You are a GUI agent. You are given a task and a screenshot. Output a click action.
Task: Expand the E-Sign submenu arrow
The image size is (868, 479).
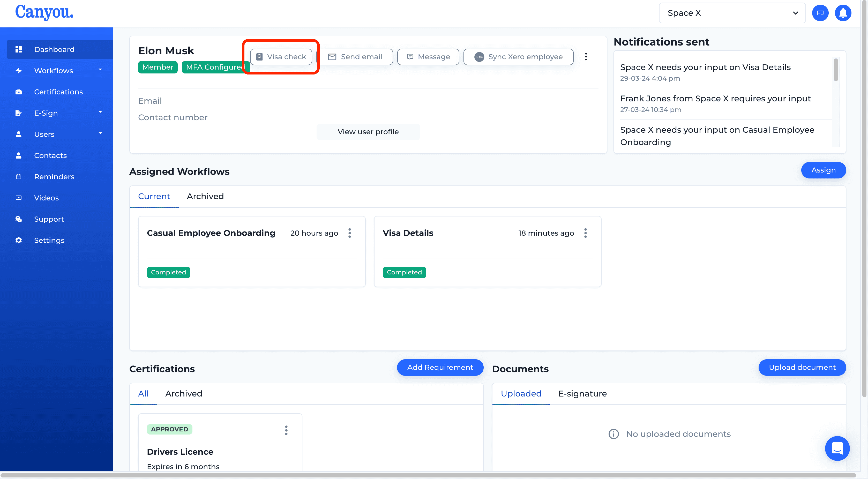100,112
